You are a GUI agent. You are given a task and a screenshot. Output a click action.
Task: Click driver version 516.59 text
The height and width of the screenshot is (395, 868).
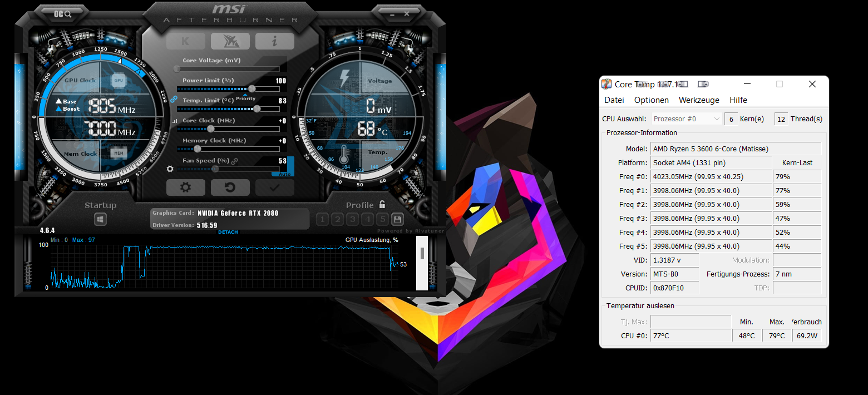(x=206, y=225)
